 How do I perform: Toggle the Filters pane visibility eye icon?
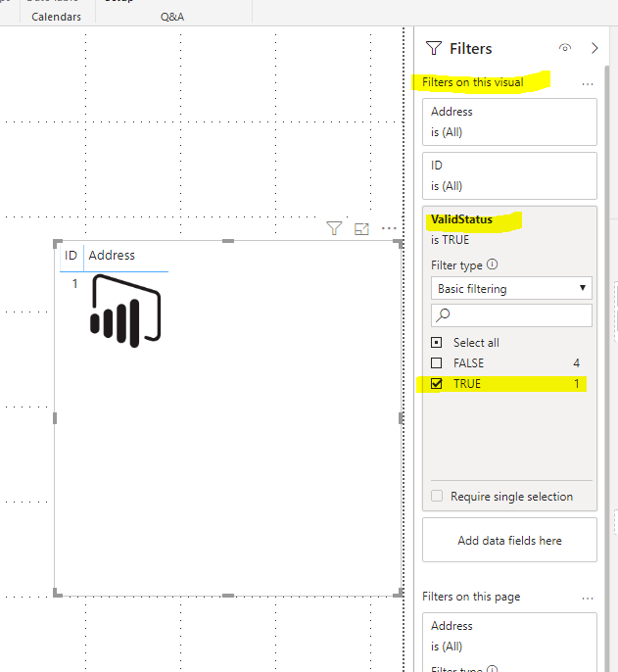click(565, 48)
